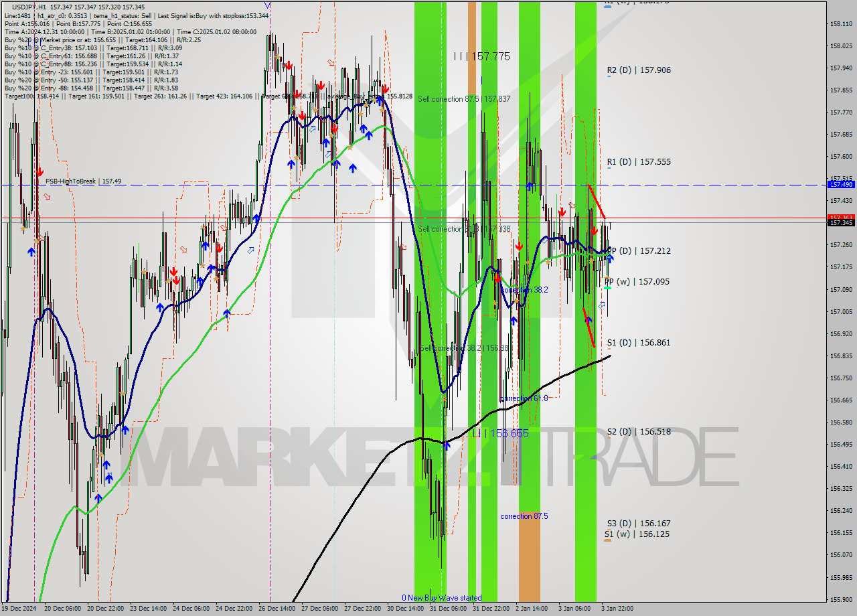This screenshot has height=616, width=857.
Task: Click the 31 Dec 06:00 time axis label
Action: click(448, 609)
